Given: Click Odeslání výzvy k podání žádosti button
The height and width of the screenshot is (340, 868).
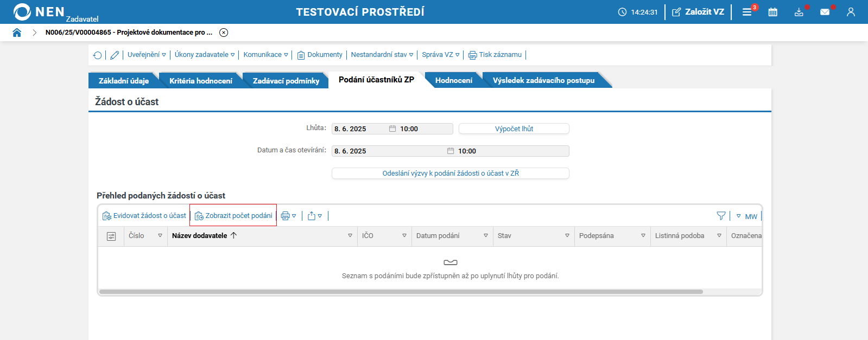Looking at the screenshot, I should (451, 173).
